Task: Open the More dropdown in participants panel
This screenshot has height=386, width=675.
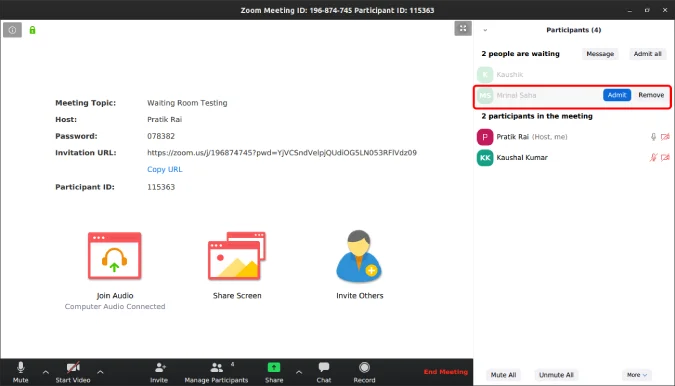Action: tap(637, 375)
